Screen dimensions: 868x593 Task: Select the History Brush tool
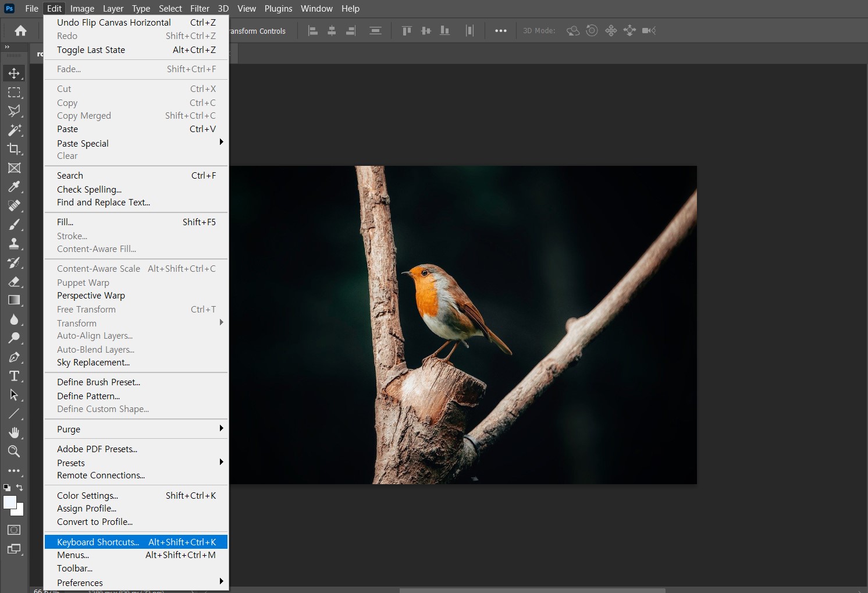click(x=14, y=262)
